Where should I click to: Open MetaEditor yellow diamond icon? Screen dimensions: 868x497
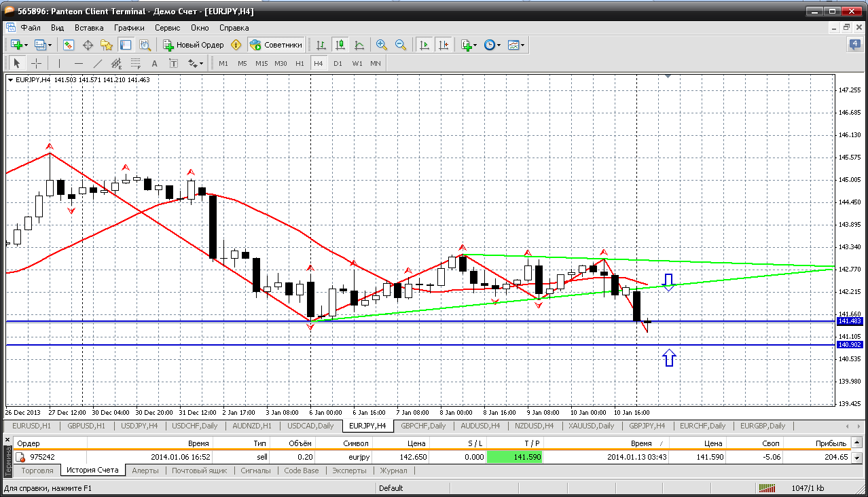[236, 45]
